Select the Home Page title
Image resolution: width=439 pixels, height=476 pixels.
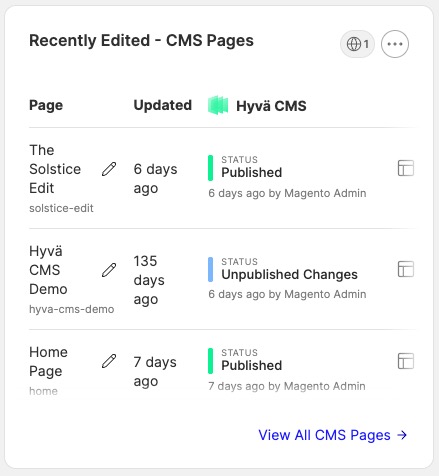(48, 362)
